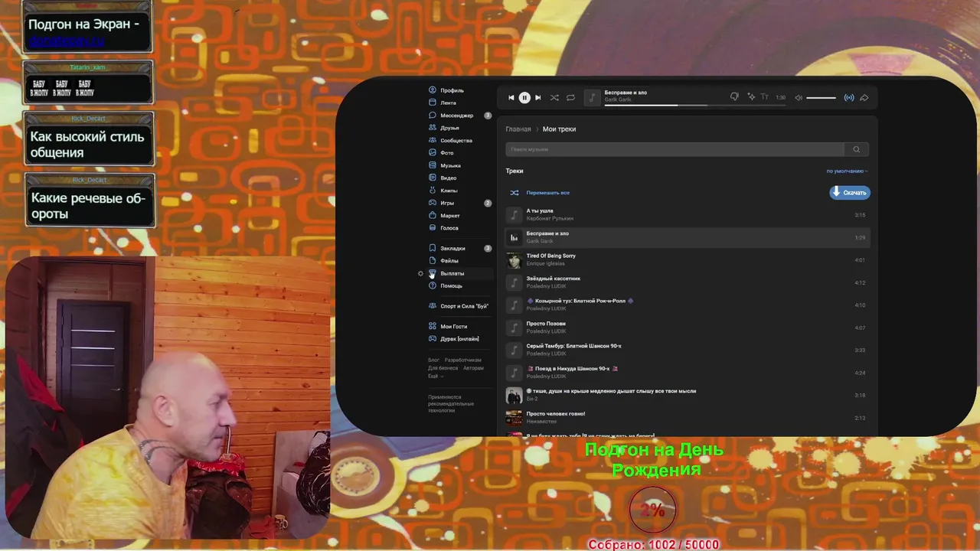This screenshot has height=551, width=980.
Task: Open similar tracks sparkle icon
Action: coord(751,97)
